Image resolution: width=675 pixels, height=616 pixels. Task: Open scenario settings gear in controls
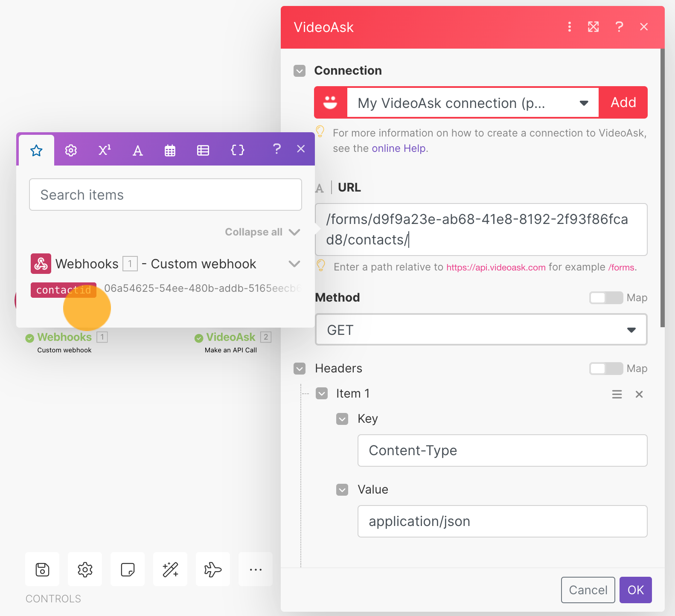pyautogui.click(x=85, y=569)
